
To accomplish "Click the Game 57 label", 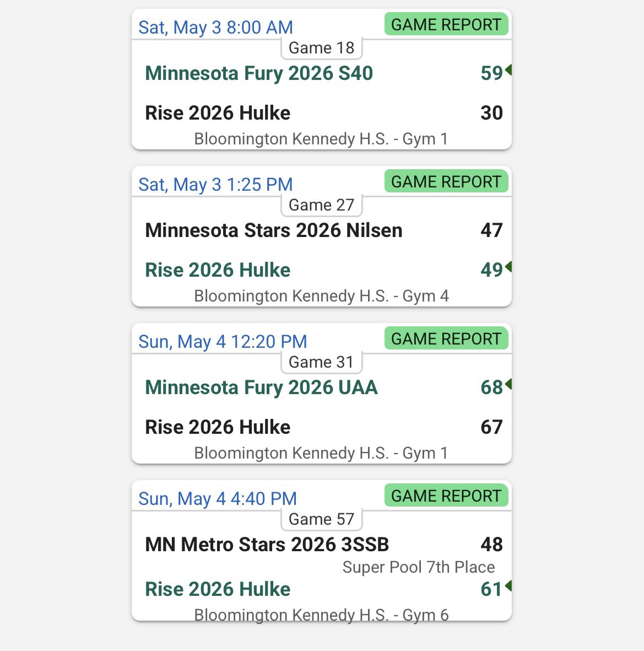I will [x=322, y=519].
